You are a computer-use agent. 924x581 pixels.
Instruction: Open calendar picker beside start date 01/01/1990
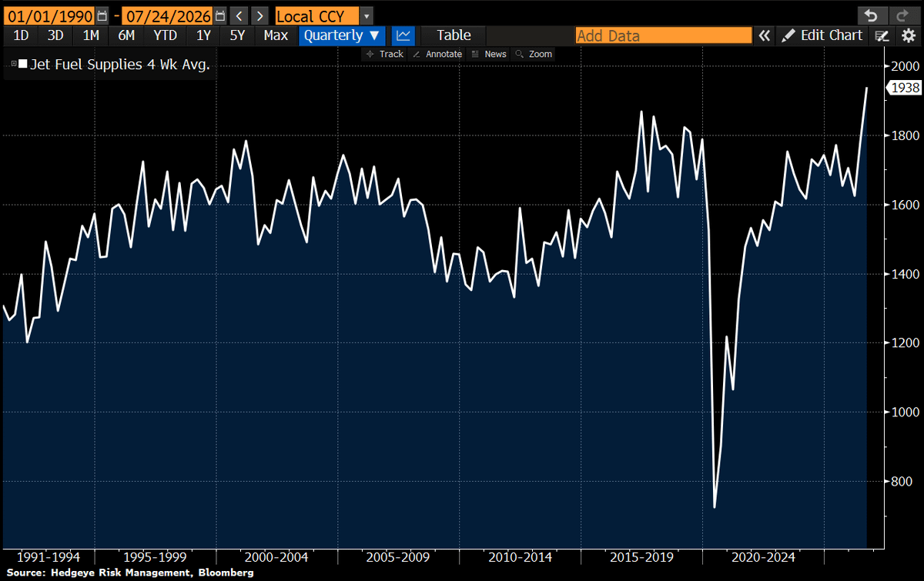click(102, 15)
